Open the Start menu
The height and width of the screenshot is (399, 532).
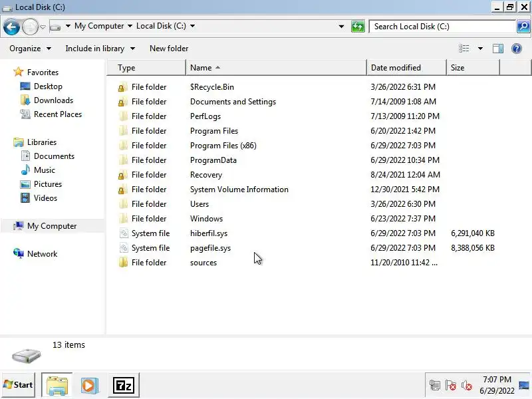point(19,385)
